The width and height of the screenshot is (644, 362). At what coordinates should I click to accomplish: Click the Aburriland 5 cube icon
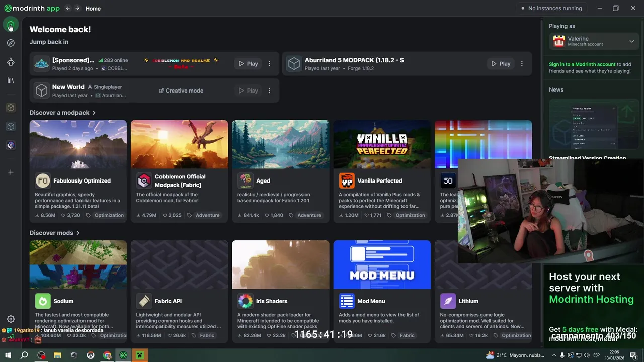point(294,64)
